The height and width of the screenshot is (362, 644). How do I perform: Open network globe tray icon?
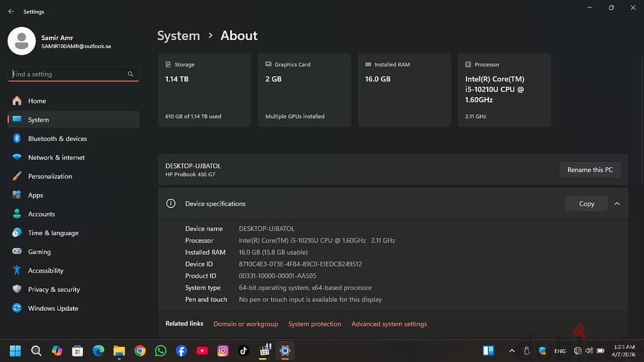tap(578, 351)
